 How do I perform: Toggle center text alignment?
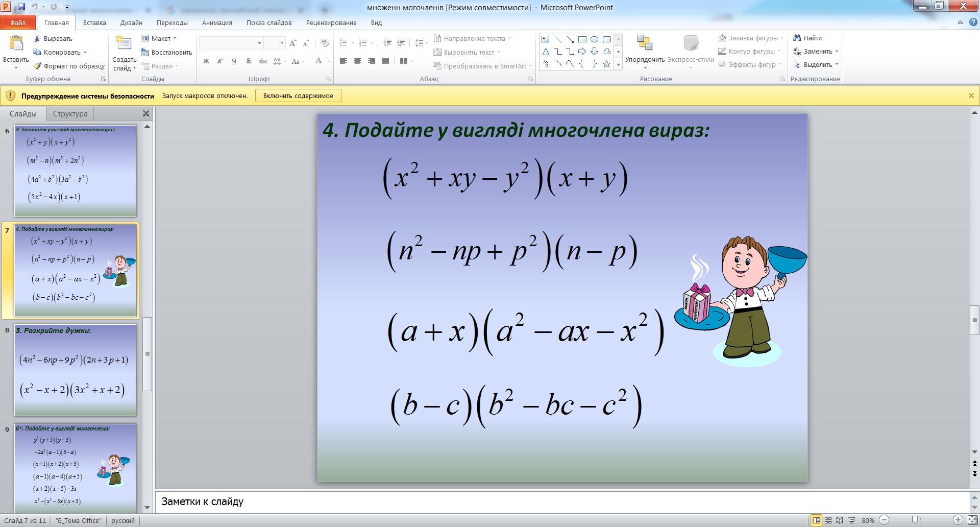357,61
